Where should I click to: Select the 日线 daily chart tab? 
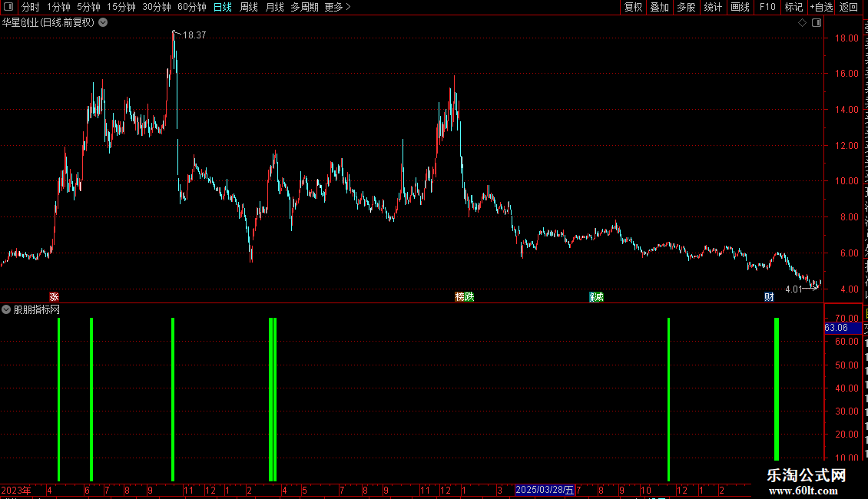click(223, 7)
